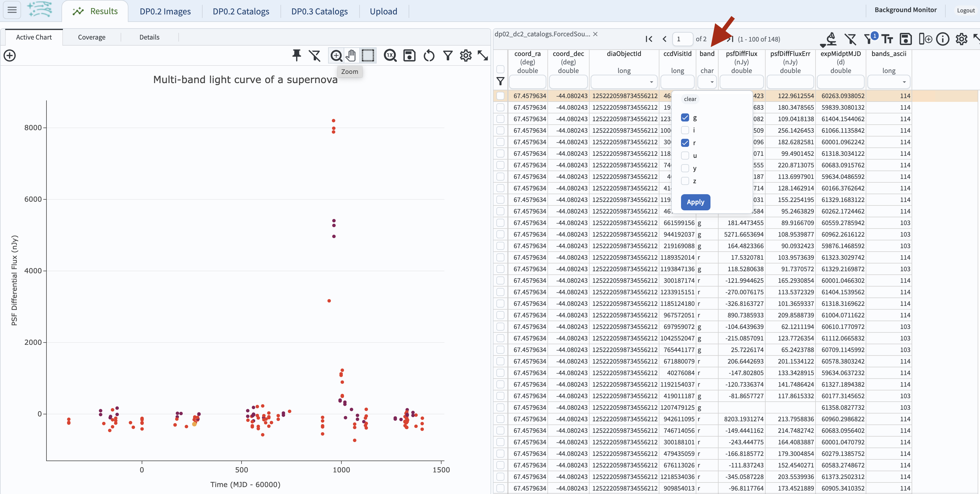Apply the band filter selections
Viewport: 980px width, 494px height.
click(695, 202)
